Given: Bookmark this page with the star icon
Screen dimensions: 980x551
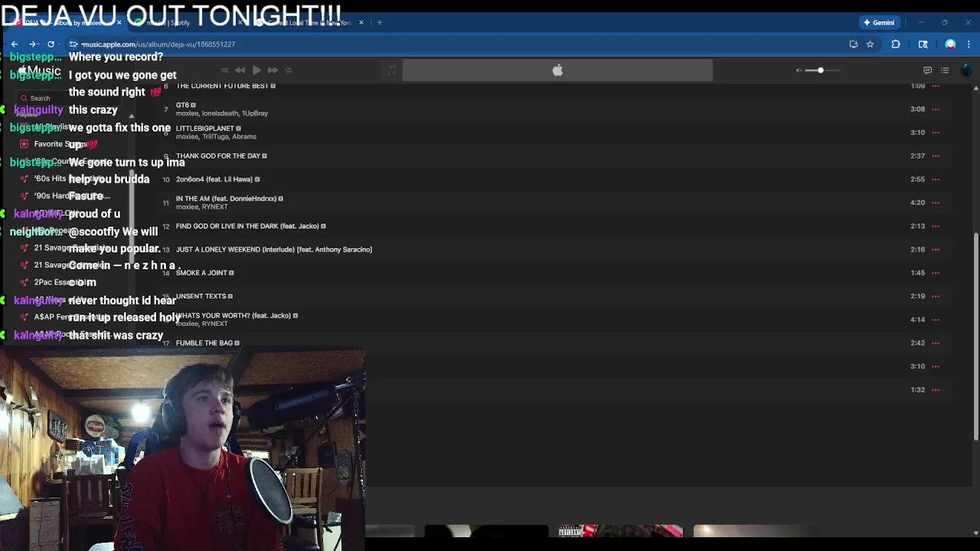Looking at the screenshot, I should 870,44.
